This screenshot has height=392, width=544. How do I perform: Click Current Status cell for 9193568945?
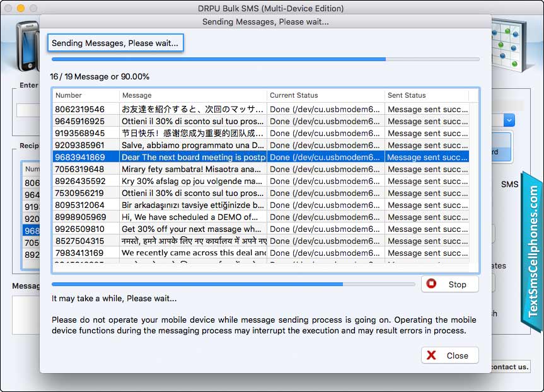pos(325,133)
